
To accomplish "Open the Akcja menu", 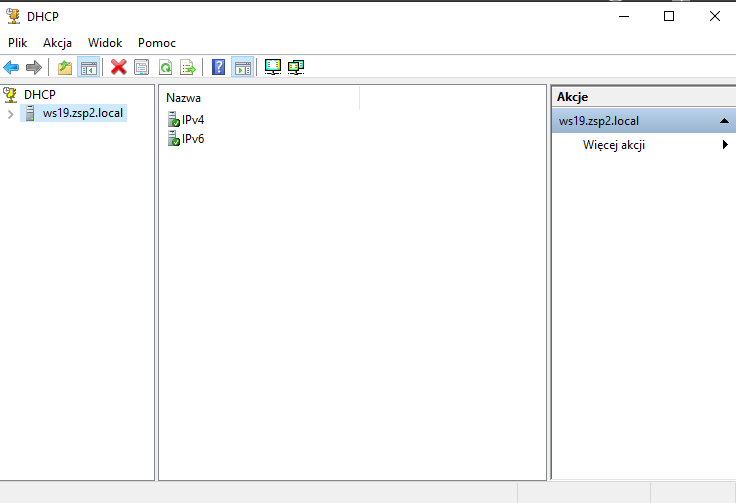I will point(58,43).
